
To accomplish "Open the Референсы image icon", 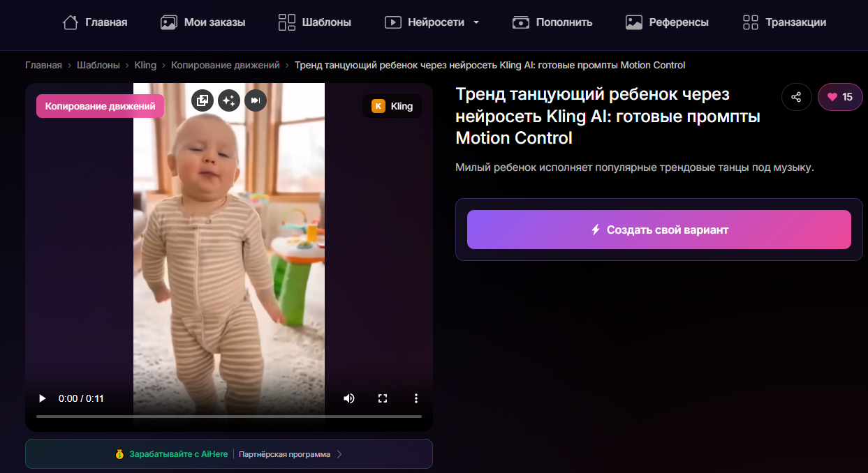I will (633, 22).
